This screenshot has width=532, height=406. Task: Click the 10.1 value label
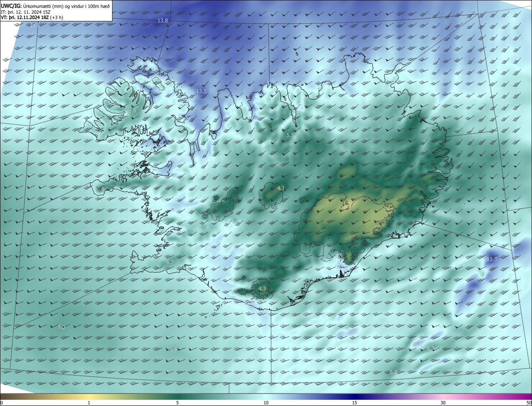click(416, 278)
